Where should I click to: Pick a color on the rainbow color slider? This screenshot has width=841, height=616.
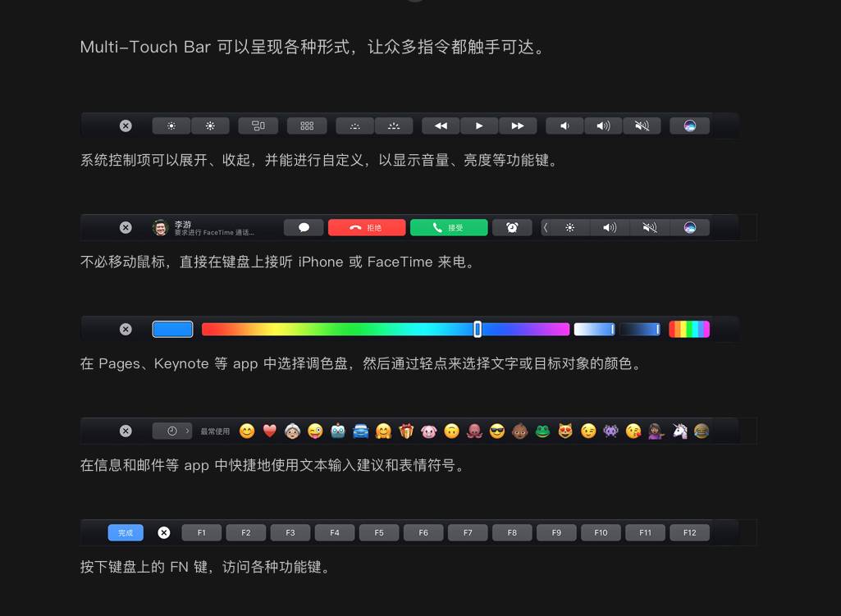pyautogui.click(x=386, y=329)
